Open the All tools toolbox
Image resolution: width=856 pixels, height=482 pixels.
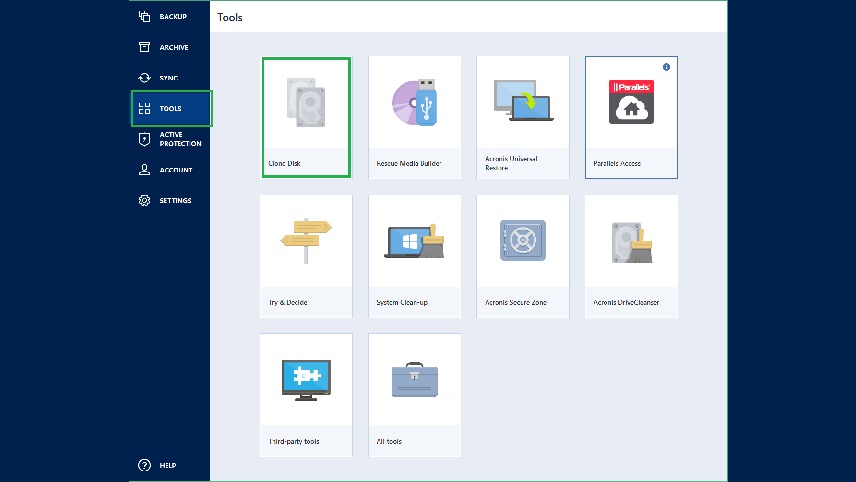(414, 395)
